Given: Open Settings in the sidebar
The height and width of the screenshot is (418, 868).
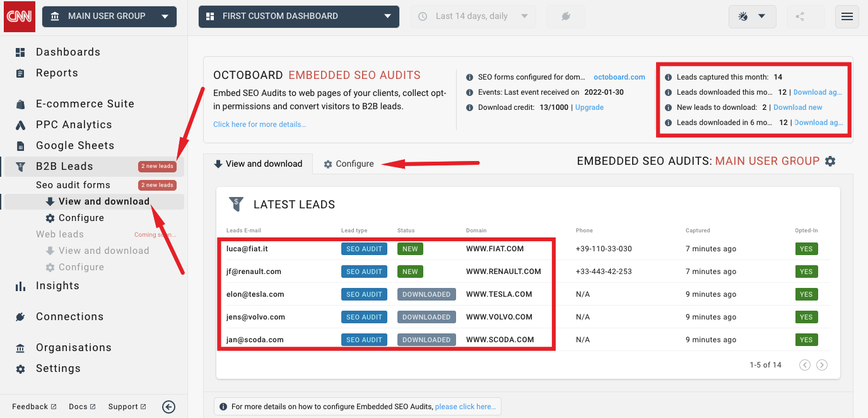Looking at the screenshot, I should click(58, 368).
